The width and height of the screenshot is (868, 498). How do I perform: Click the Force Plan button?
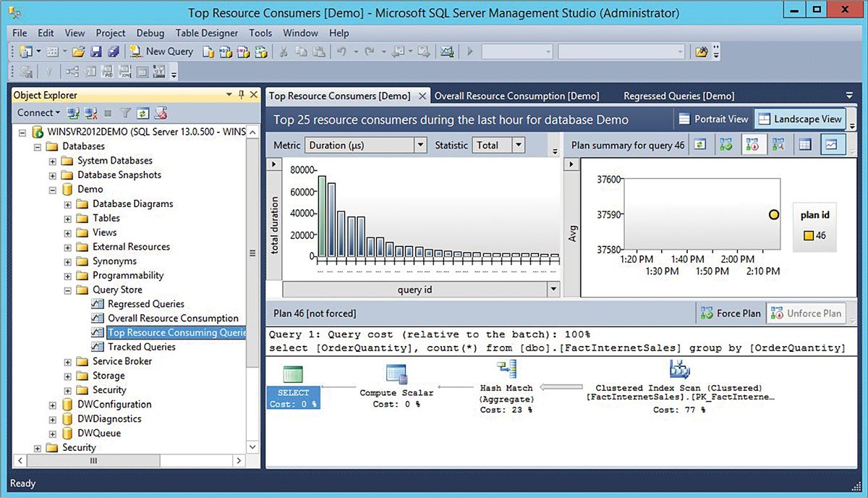(x=730, y=313)
